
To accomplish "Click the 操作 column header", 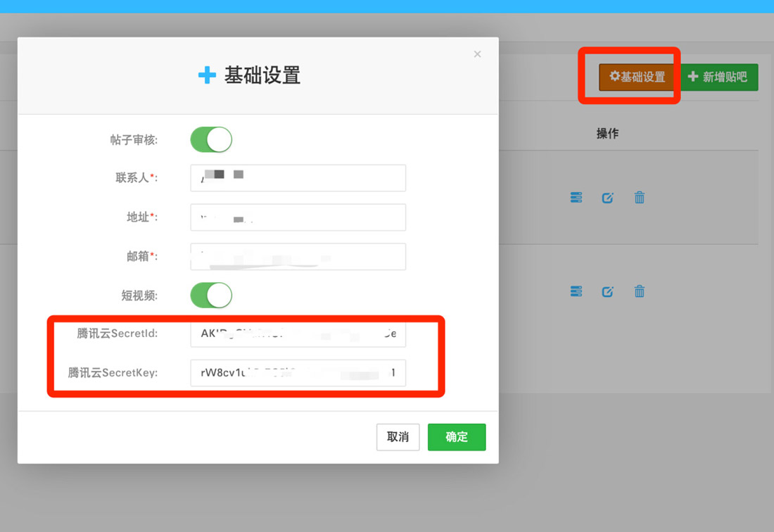I will [607, 133].
